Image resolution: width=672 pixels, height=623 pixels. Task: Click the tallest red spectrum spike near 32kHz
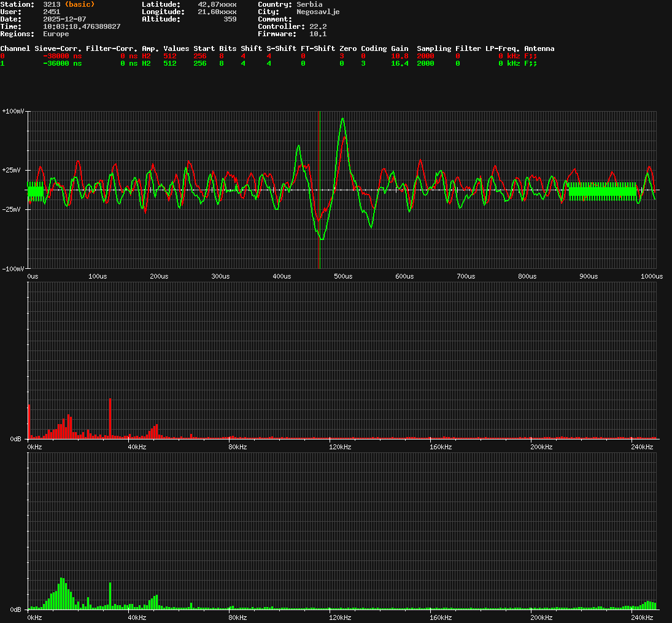tap(110, 417)
